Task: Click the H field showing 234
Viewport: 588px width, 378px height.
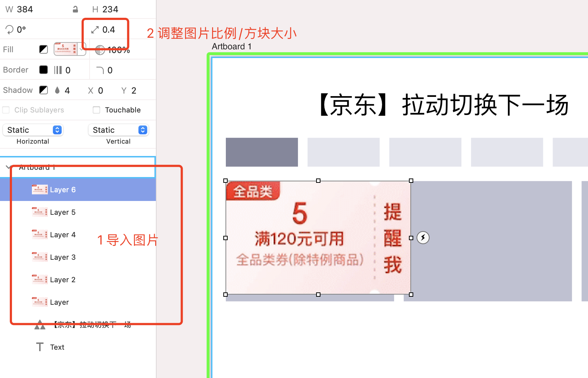Action: pos(110,9)
